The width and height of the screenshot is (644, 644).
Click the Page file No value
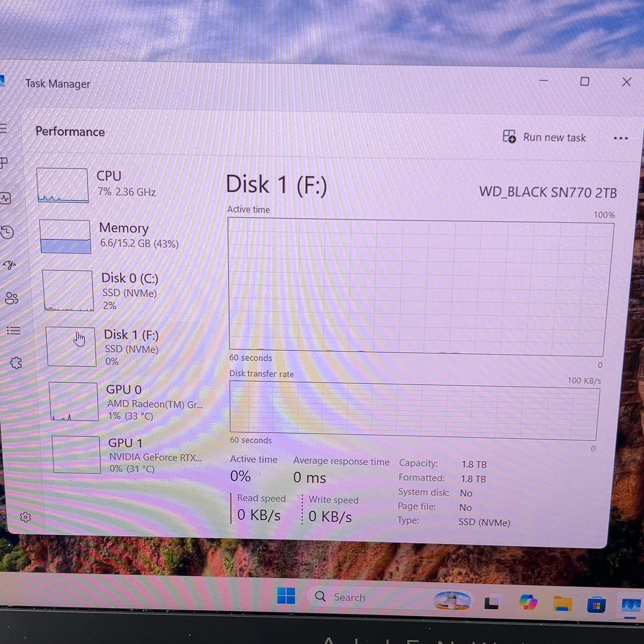[465, 508]
